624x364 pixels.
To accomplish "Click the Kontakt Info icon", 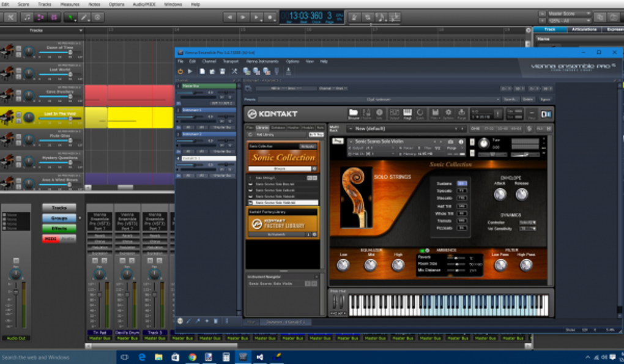I will [379, 113].
